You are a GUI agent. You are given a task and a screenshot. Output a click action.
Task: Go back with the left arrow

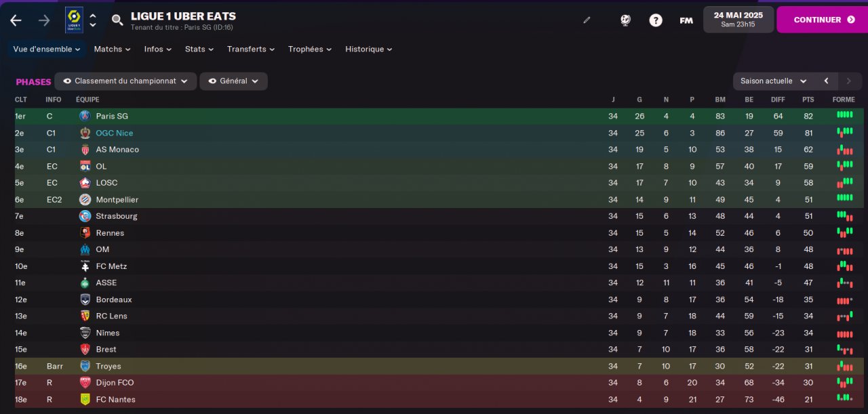[x=16, y=20]
